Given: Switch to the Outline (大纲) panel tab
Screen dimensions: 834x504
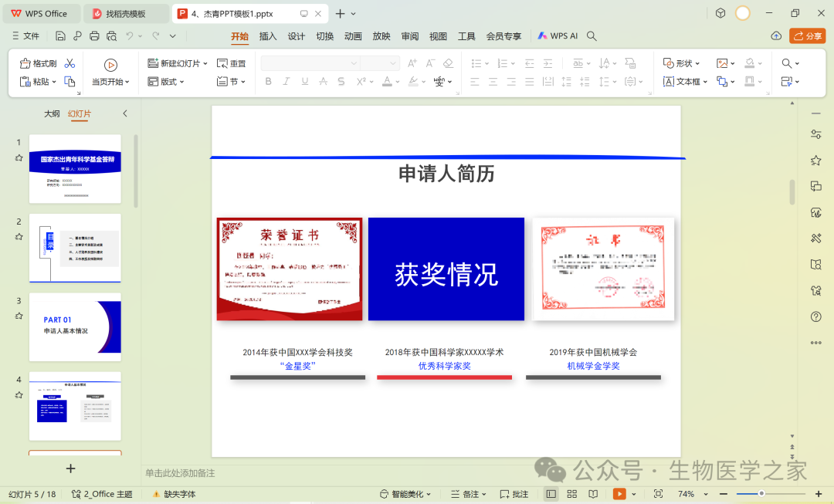Looking at the screenshot, I should click(52, 113).
